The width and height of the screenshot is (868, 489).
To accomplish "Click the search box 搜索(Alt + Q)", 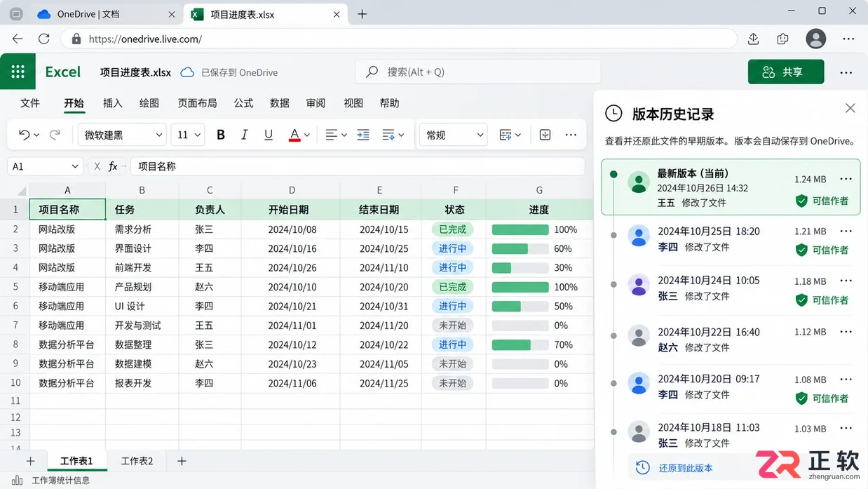I will click(478, 72).
